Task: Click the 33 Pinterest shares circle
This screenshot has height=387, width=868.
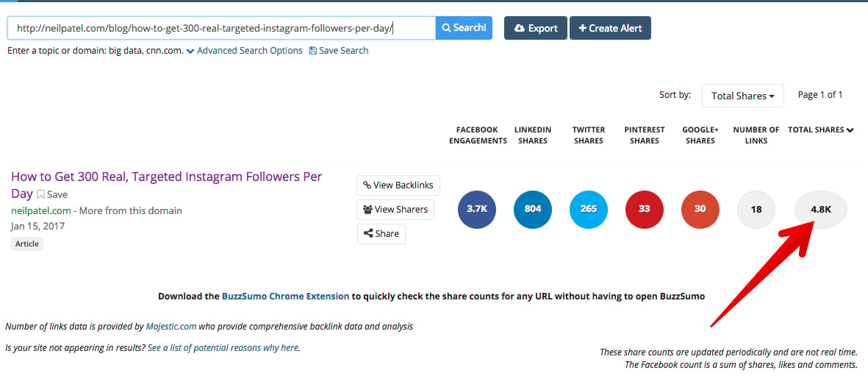Action: pyautogui.click(x=645, y=209)
